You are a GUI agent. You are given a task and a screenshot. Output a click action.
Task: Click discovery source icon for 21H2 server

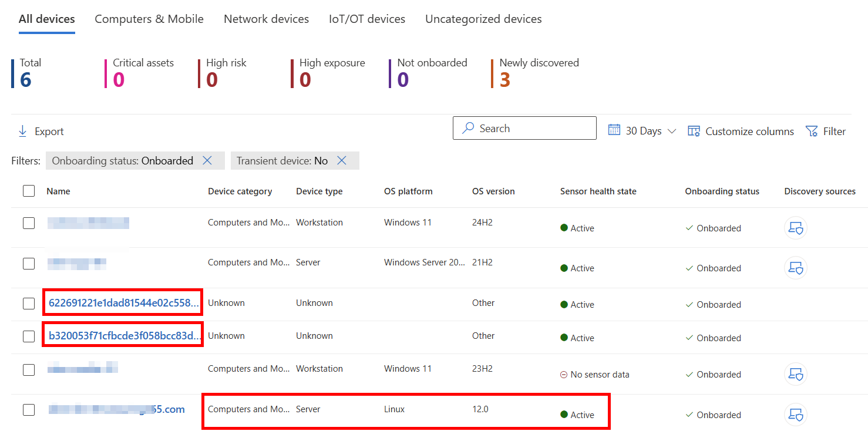tap(796, 268)
